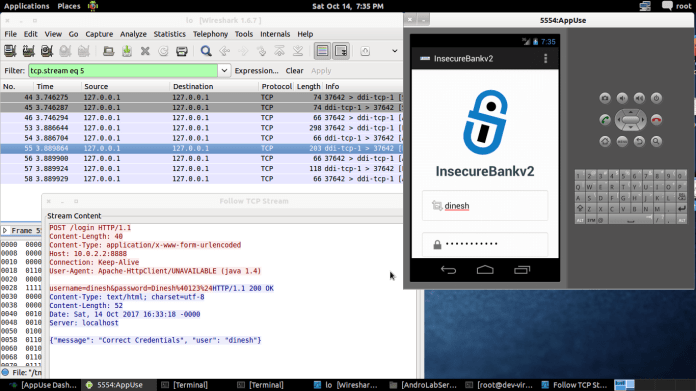Go to the first packet icon

coord(280,51)
